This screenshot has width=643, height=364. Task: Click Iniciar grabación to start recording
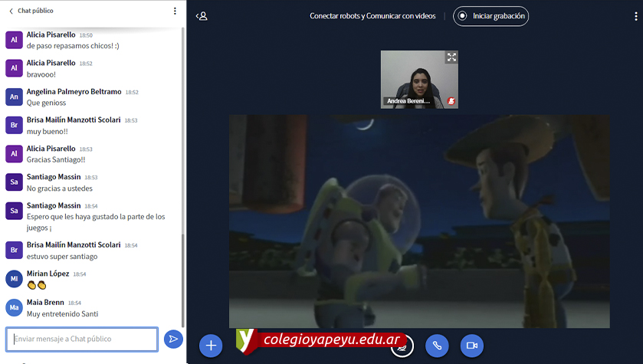(x=490, y=15)
